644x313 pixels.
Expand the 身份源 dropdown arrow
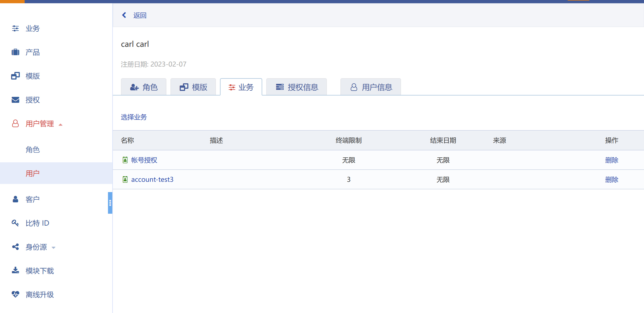coord(54,248)
